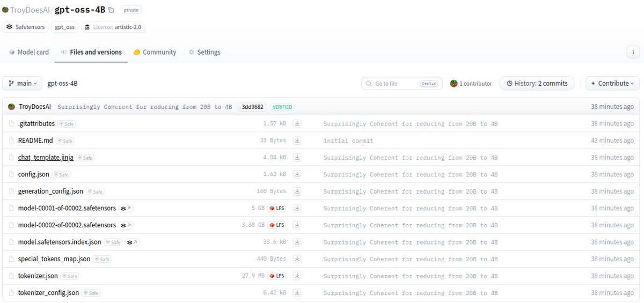Open the gpt-oss-4B repository title link
644x303 pixels.
[x=80, y=10]
